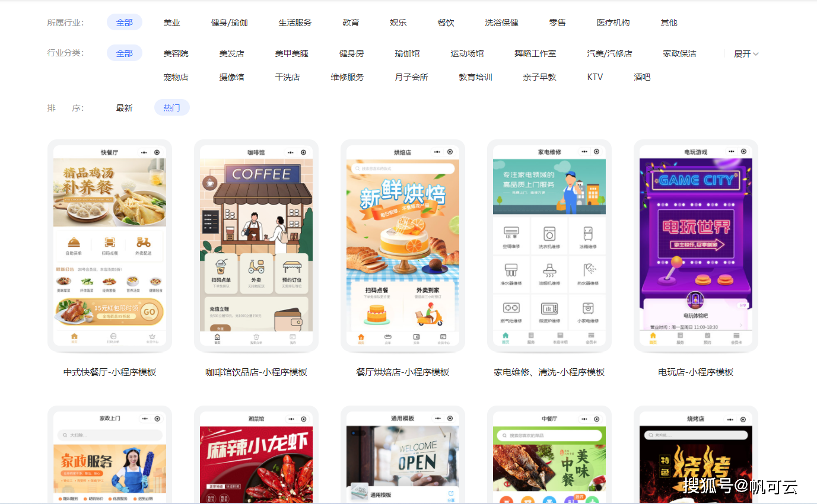Choose 美发店 category
This screenshot has width=817, height=504.
click(231, 53)
